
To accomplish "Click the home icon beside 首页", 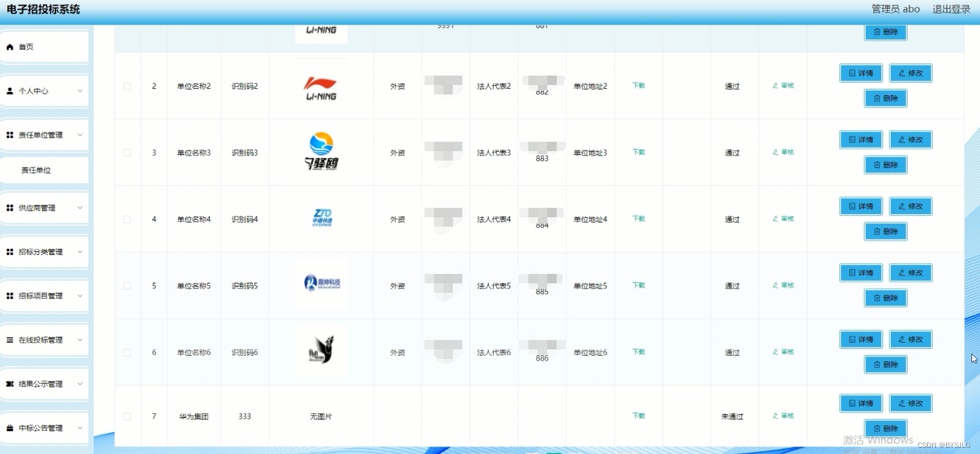I will [9, 47].
